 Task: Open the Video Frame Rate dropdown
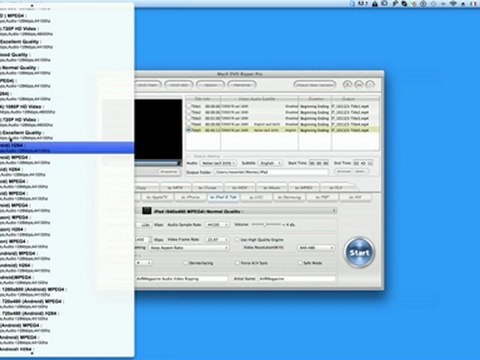(x=217, y=239)
